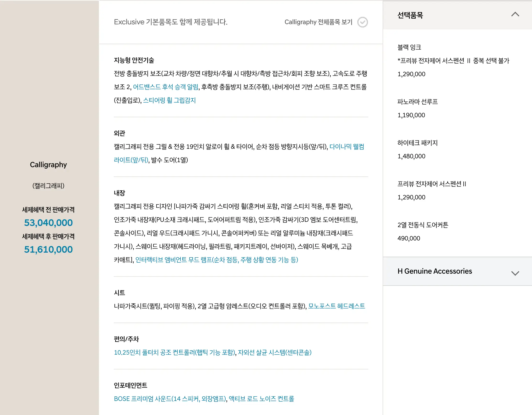532x415 pixels.
Task: Select the 프리뷰 전자제어 서스펜션 II option
Action: click(x=432, y=184)
